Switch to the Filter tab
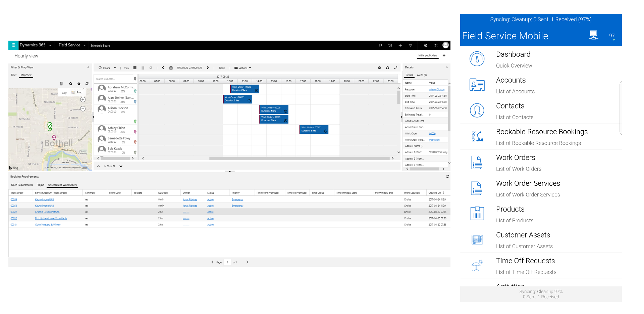Screen dimensions: 644x314 (x=14, y=75)
